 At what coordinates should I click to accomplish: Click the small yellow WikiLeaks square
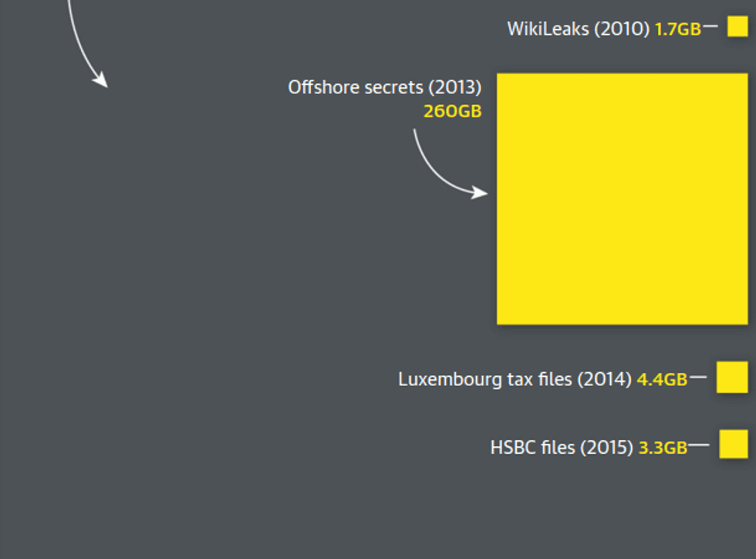tap(737, 27)
